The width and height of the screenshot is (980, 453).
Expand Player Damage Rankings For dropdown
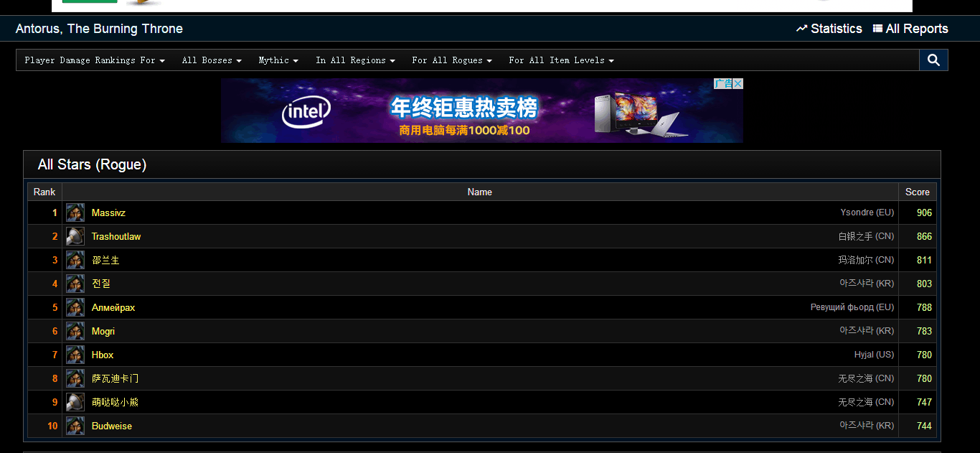tap(95, 60)
